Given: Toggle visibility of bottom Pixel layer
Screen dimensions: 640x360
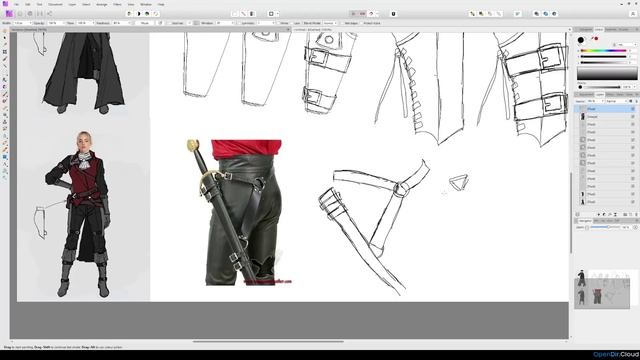Looking at the screenshot, I should (633, 202).
